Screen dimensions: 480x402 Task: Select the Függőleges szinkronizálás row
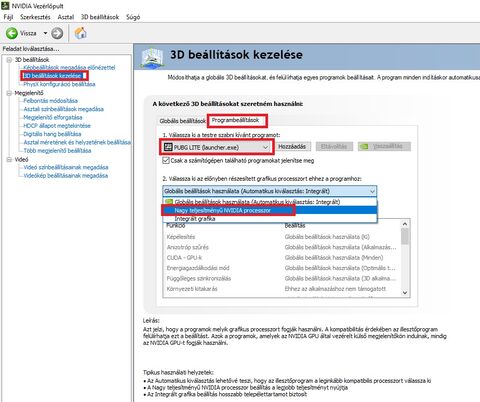[x=282, y=278]
